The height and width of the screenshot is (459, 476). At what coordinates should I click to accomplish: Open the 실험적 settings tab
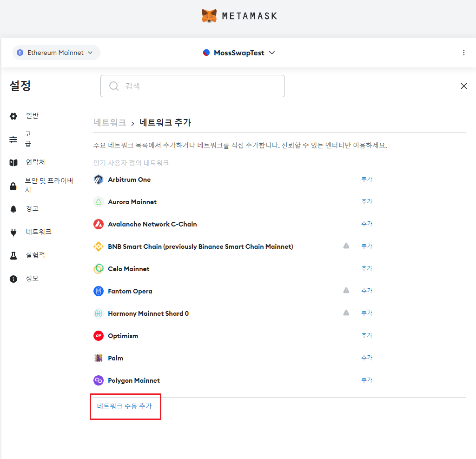click(35, 255)
